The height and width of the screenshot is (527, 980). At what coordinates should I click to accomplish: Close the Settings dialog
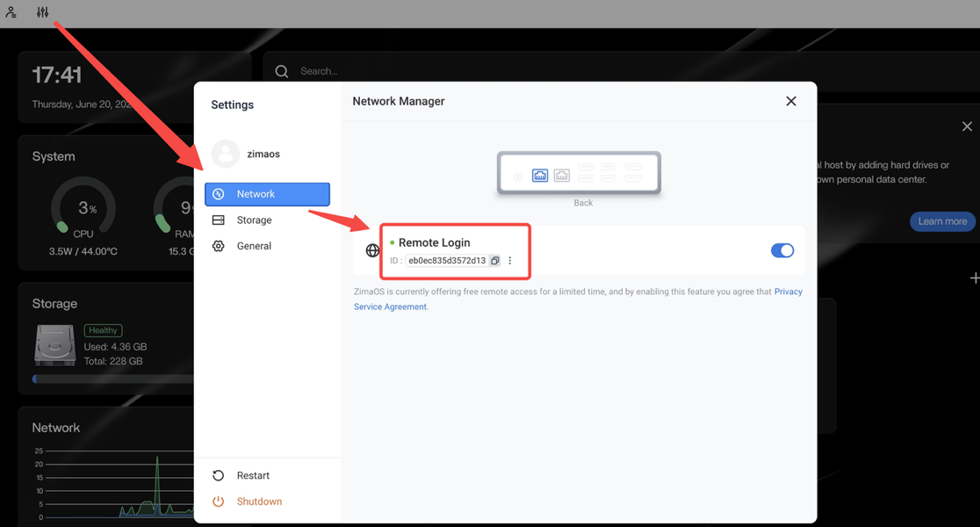pos(790,101)
